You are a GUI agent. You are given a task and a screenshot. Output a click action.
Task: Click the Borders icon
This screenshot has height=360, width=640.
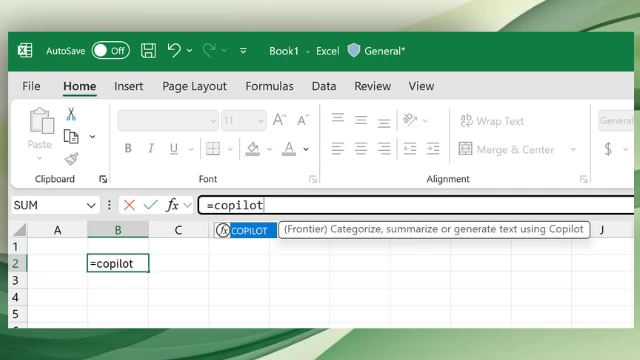(213, 149)
